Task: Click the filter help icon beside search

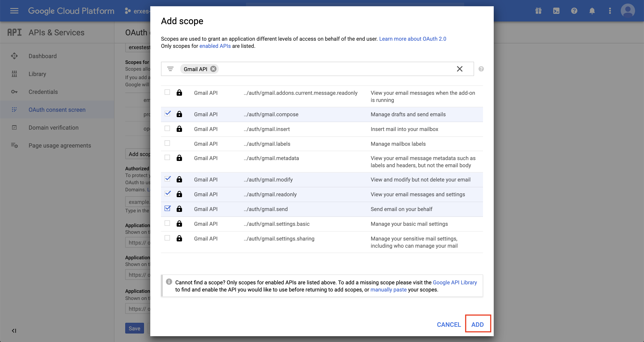Action: pyautogui.click(x=481, y=69)
